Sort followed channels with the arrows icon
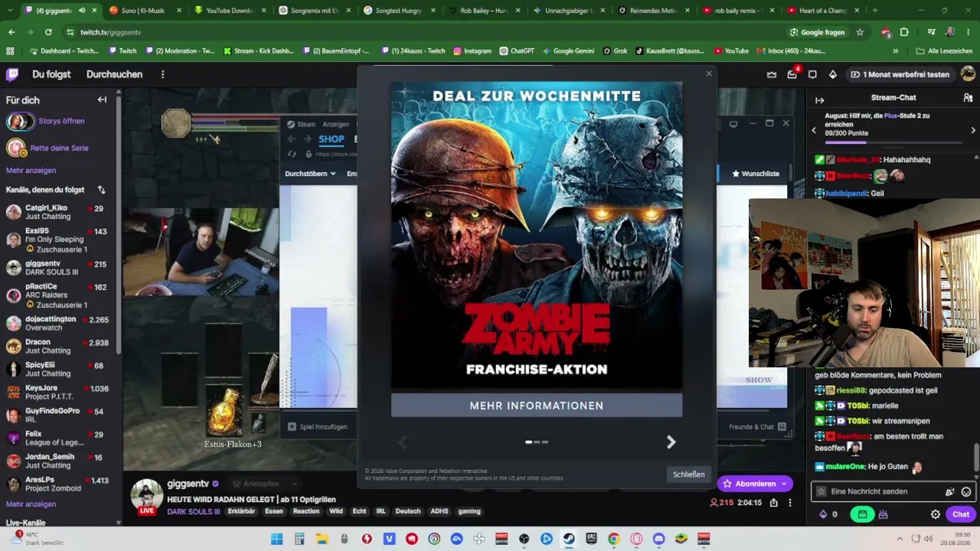The height and width of the screenshot is (551, 980). pos(101,190)
